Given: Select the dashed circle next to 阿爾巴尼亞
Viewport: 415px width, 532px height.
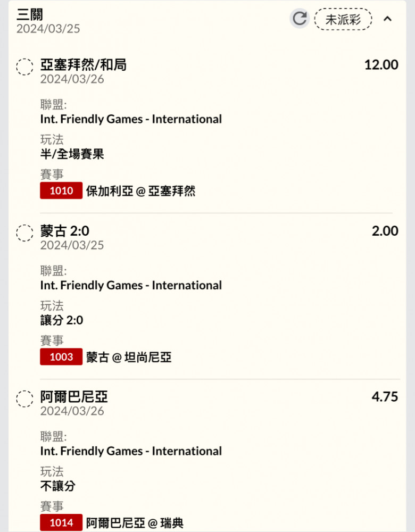Looking at the screenshot, I should click(25, 398).
